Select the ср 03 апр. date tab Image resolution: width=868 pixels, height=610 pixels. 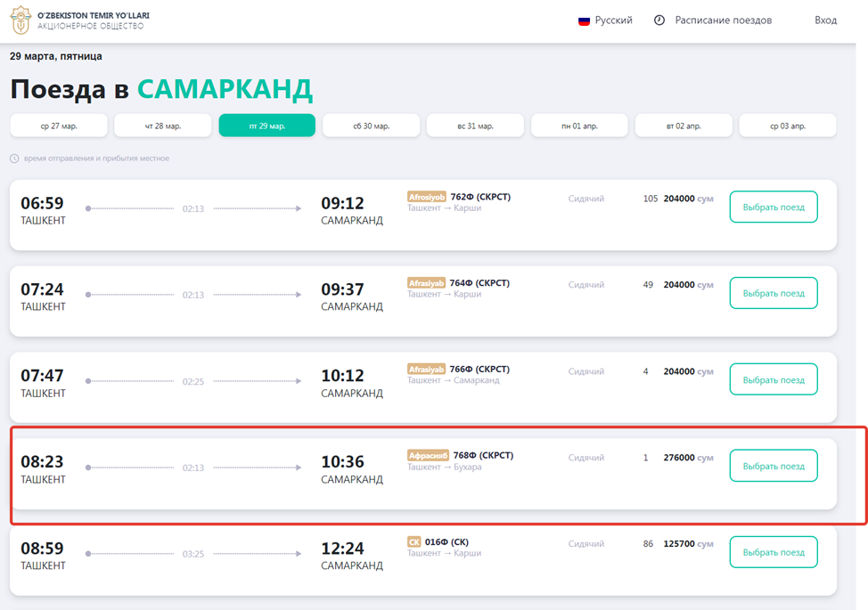point(787,125)
